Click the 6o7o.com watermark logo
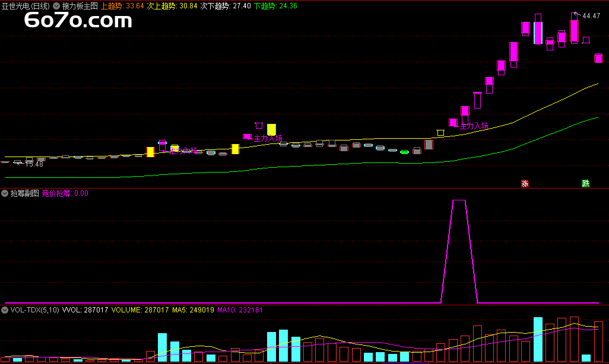The width and height of the screenshot is (609, 364). pos(78,22)
